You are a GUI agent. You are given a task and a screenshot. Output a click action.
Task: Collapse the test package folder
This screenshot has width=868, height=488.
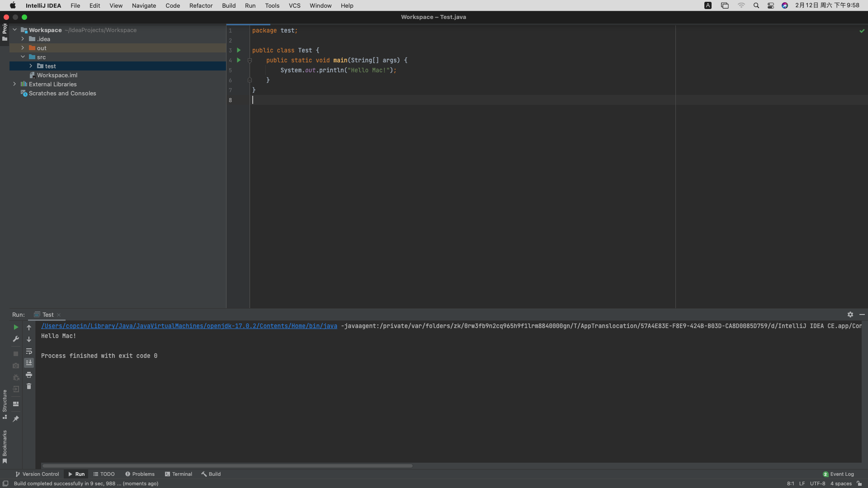tap(31, 66)
